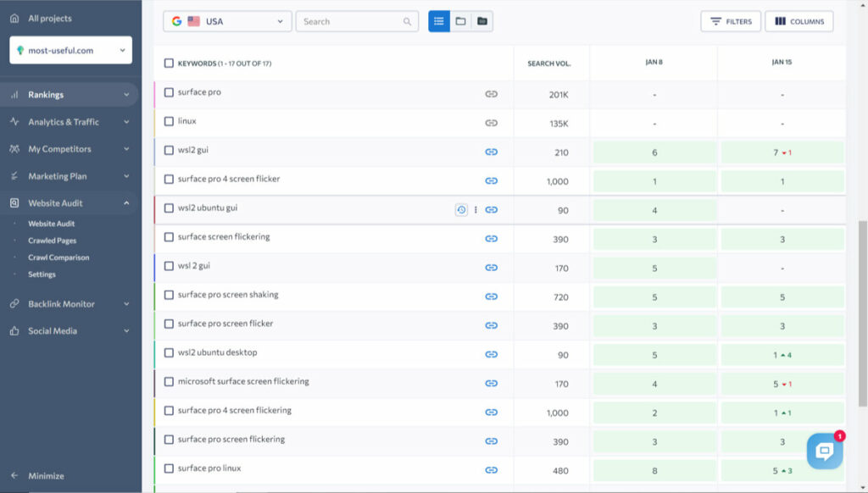868x493 pixels.
Task: Open the Website Audit submenu item
Action: (x=52, y=224)
